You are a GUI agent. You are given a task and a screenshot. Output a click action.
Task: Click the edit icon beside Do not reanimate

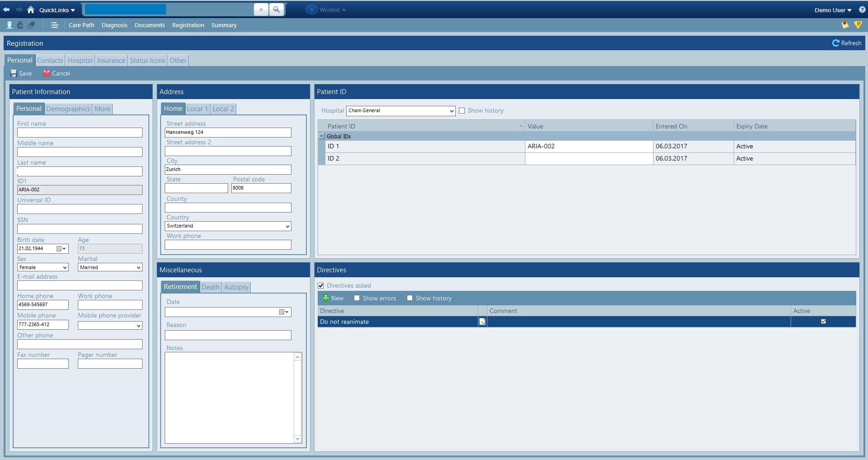482,322
